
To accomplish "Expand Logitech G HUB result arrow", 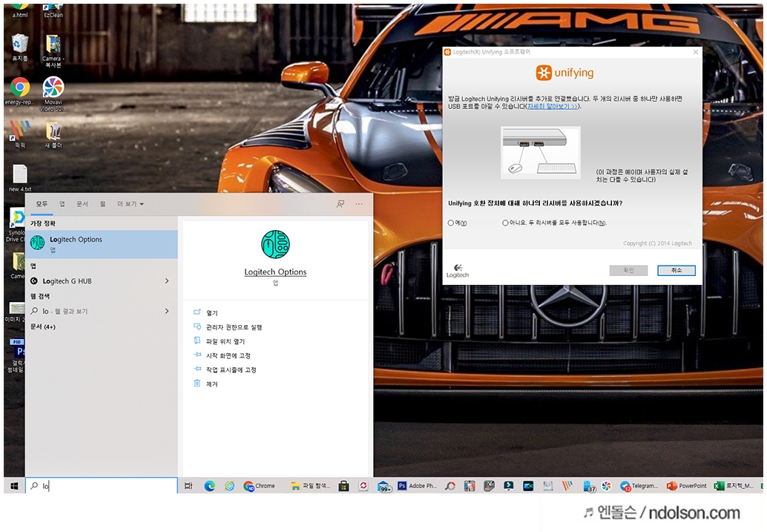I will pos(167,281).
